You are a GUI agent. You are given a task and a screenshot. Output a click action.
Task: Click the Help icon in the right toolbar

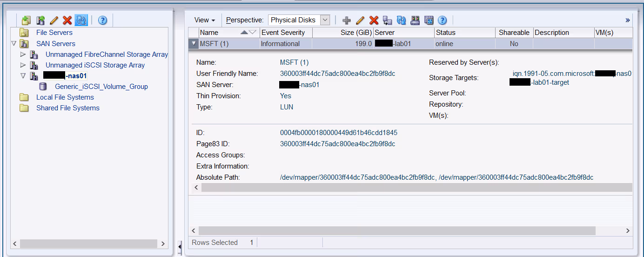(442, 20)
